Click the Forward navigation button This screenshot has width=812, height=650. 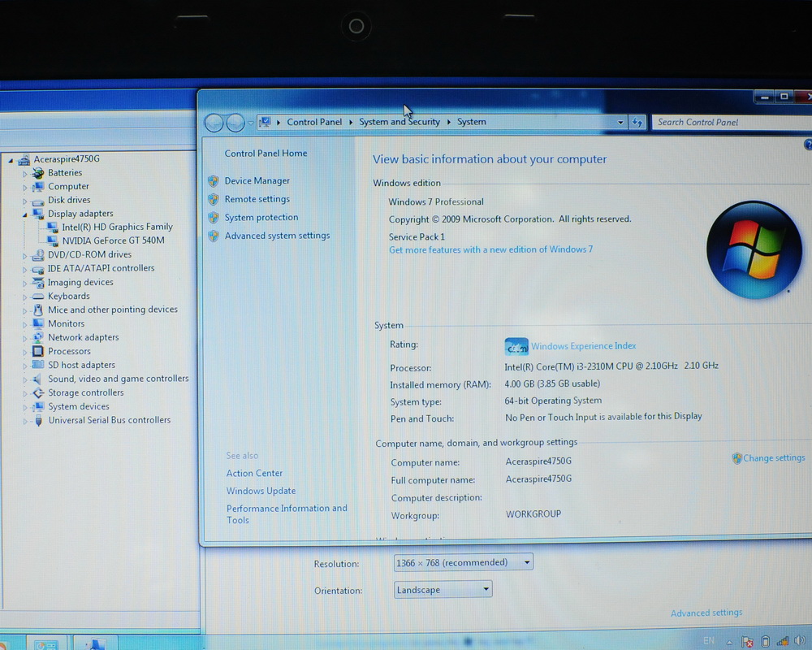(235, 123)
